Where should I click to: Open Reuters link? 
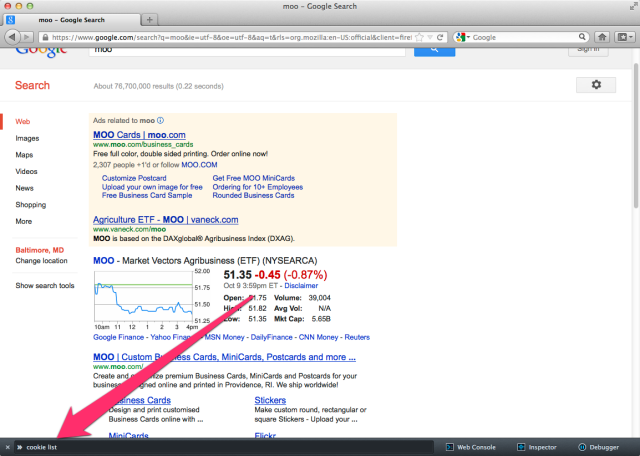[x=357, y=337]
